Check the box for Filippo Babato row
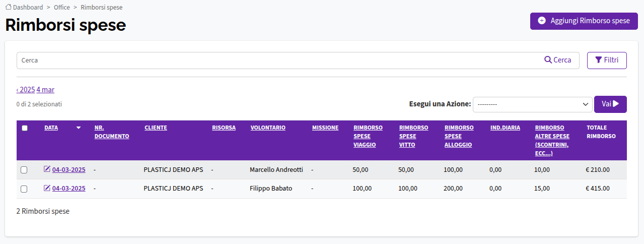 pos(24,189)
